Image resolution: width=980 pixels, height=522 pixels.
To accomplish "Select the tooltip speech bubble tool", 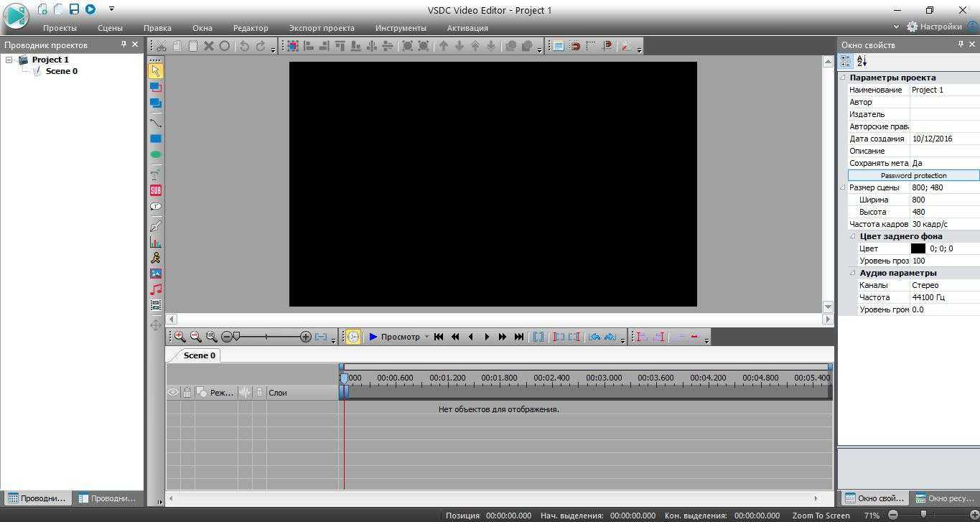I will click(155, 207).
